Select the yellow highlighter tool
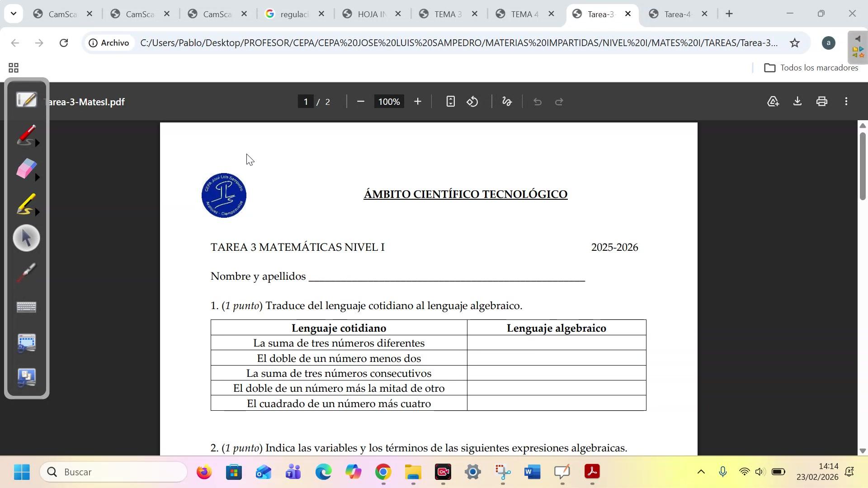Image resolution: width=868 pixels, height=488 pixels. pyautogui.click(x=26, y=204)
